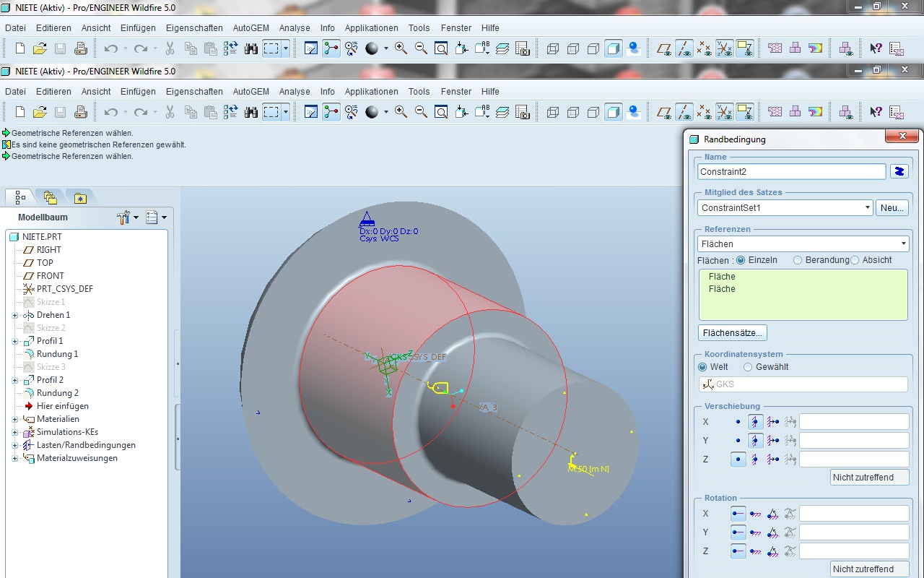The image size is (924, 578).
Task: Toggle spin center icon in front window
Action: point(331,112)
